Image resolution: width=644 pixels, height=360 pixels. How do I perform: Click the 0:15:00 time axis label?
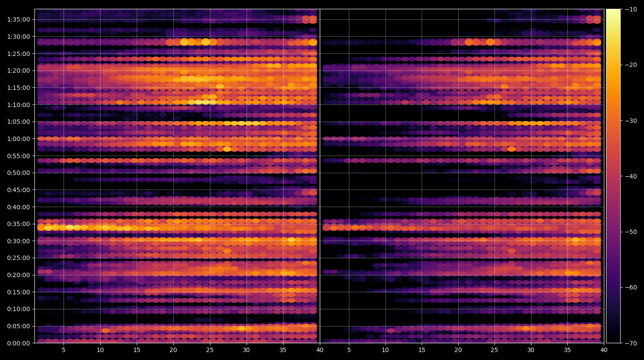(x=19, y=292)
